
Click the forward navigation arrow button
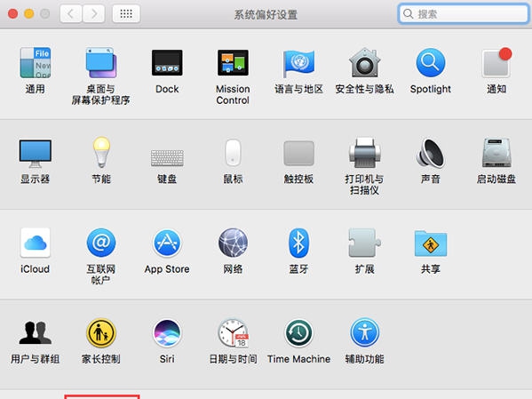(x=93, y=14)
